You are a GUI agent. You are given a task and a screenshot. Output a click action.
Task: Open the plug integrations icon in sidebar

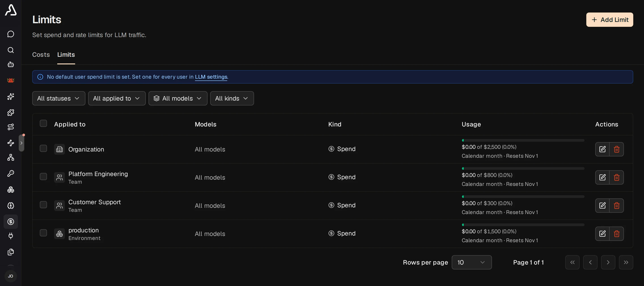click(11, 236)
